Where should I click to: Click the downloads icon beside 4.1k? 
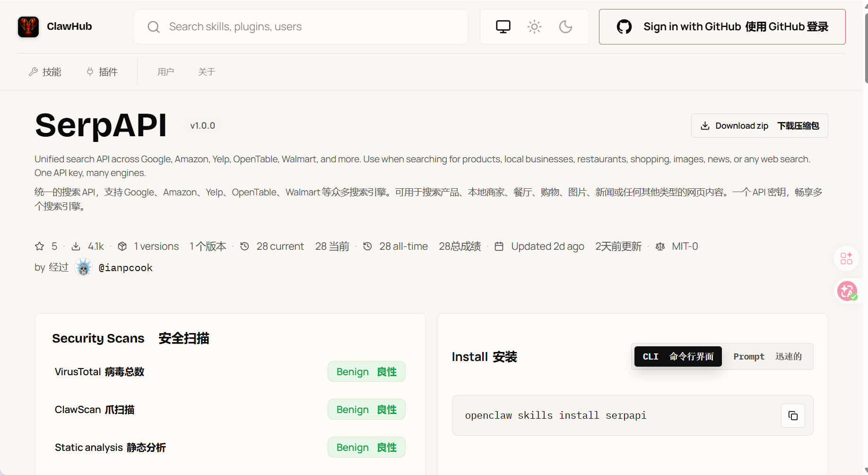pyautogui.click(x=76, y=246)
